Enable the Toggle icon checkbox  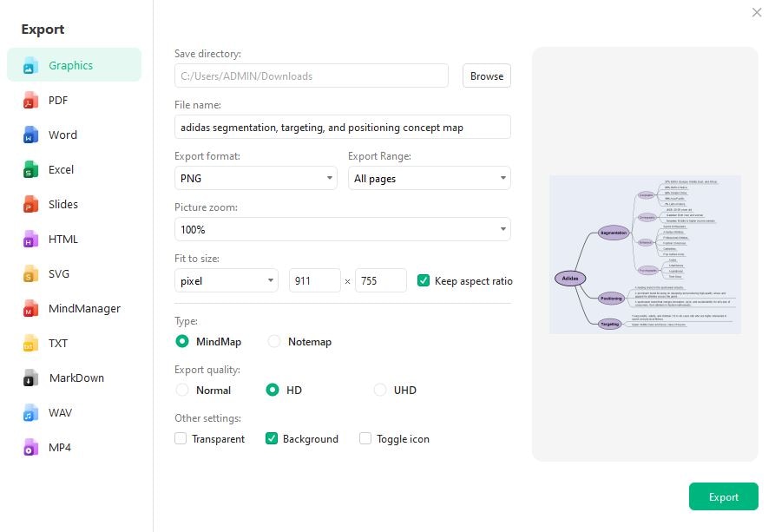point(365,438)
